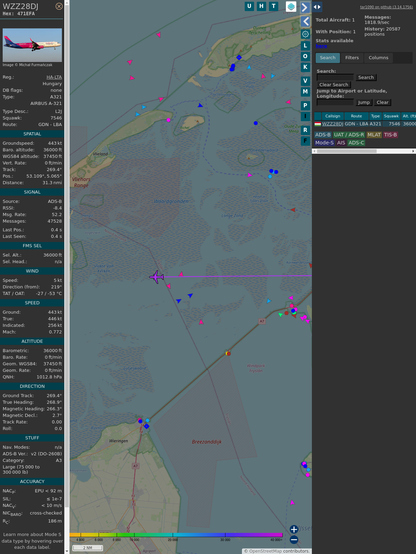416x554 pixels.
Task: Collapse sidebar with left chevron button
Action: click(305, 21)
